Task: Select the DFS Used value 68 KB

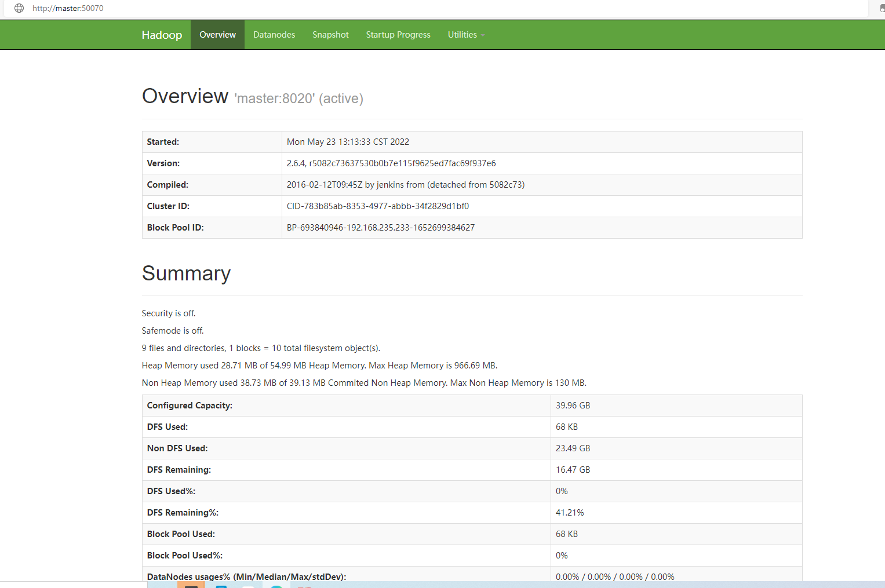Action: click(x=567, y=427)
